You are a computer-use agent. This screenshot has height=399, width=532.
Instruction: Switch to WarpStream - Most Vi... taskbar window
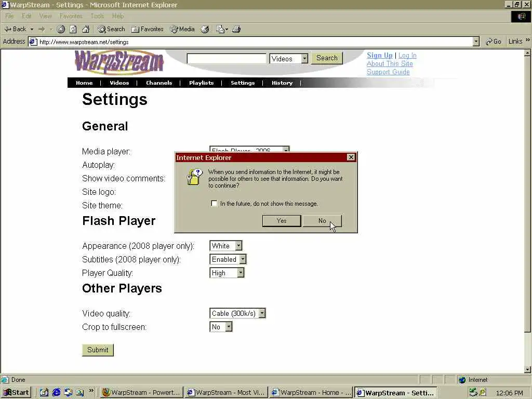(227, 393)
